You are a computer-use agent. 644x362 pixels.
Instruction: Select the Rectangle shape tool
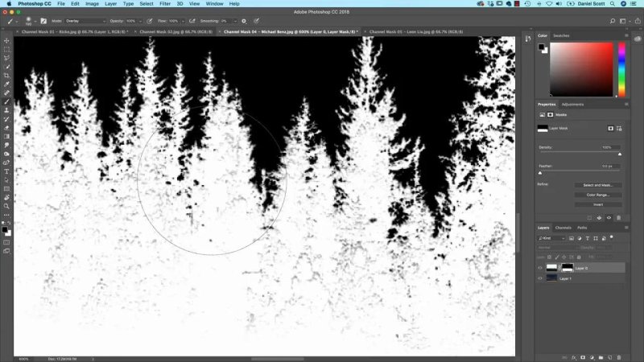tap(6, 189)
